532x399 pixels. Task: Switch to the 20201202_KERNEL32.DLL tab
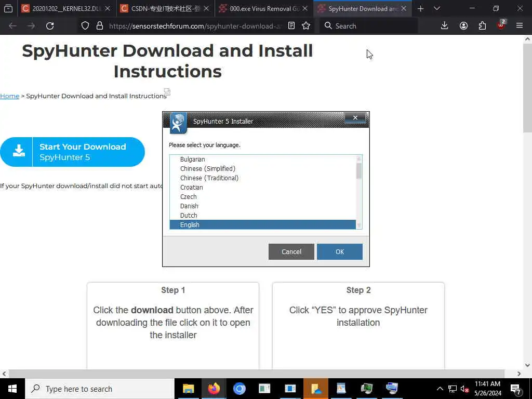(66, 9)
